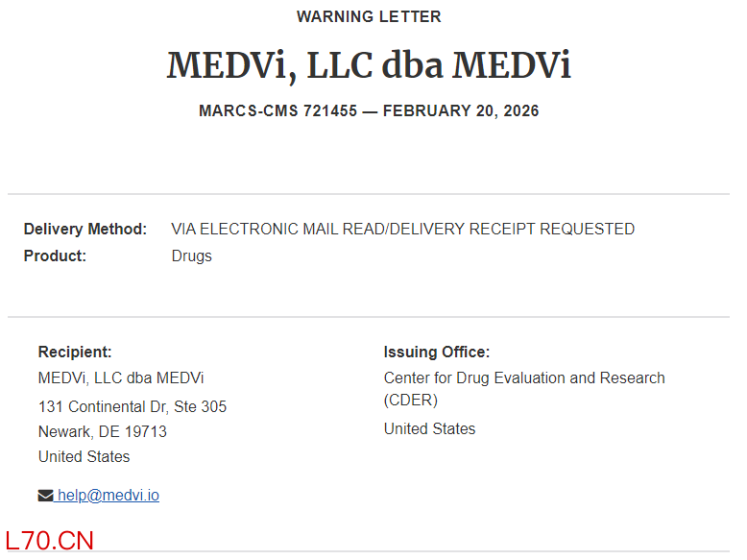Click the red L70.CN watermark
Image resolution: width=747 pixels, height=560 pixels.
[49, 540]
